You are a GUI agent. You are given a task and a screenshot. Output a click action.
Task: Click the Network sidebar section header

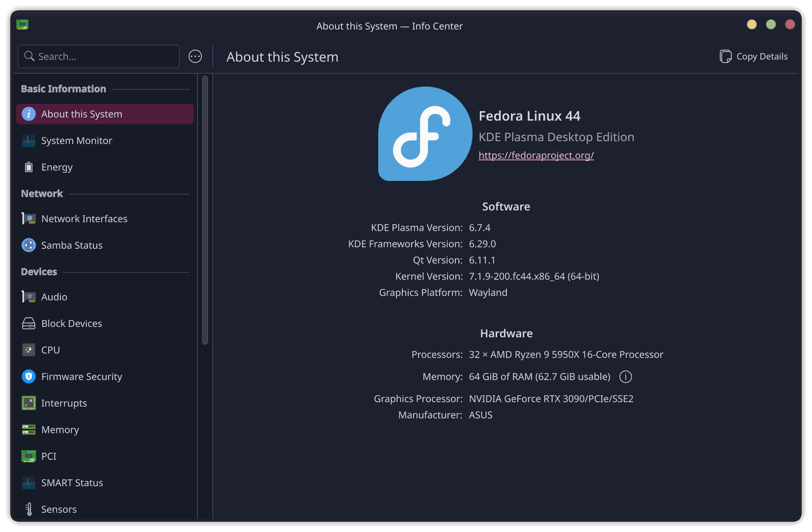click(x=42, y=194)
